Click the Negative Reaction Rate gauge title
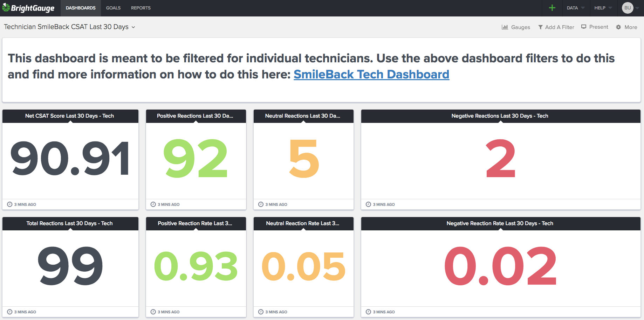Viewport: 644px width, 320px height. [500, 223]
